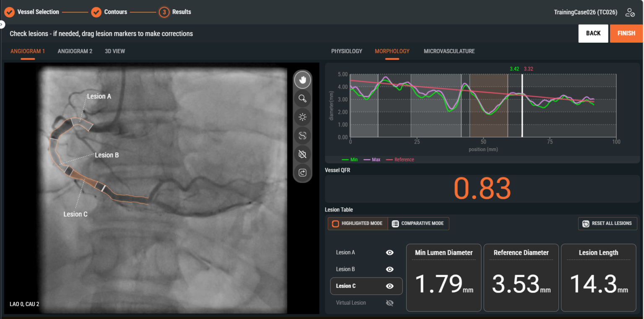
Task: Click the white position marker on diameter chart
Action: pos(522,105)
